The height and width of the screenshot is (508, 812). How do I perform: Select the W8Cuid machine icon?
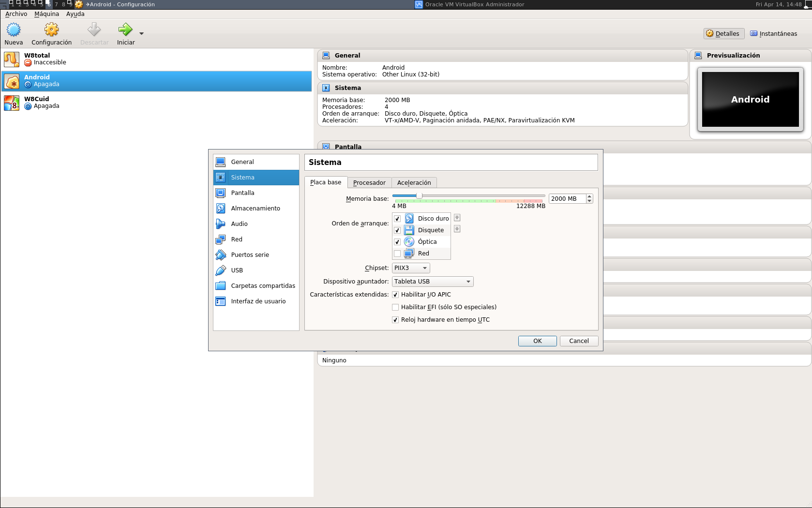[12, 103]
